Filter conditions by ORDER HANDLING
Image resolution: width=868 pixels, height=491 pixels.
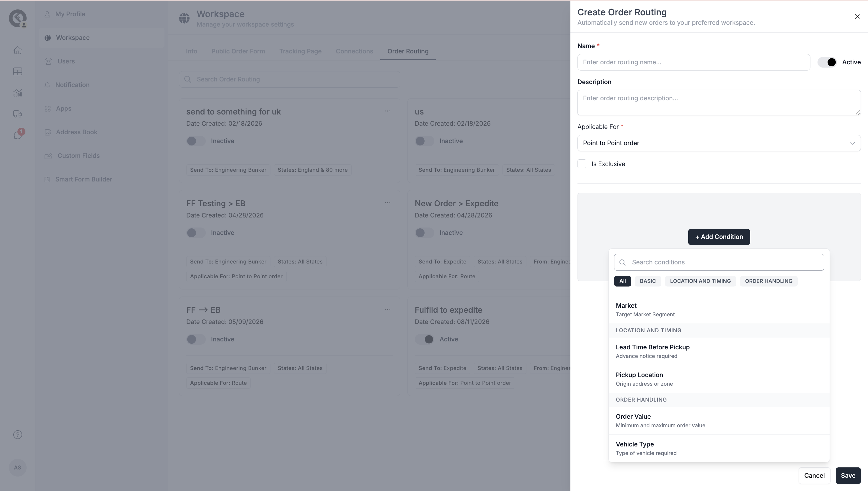point(769,281)
